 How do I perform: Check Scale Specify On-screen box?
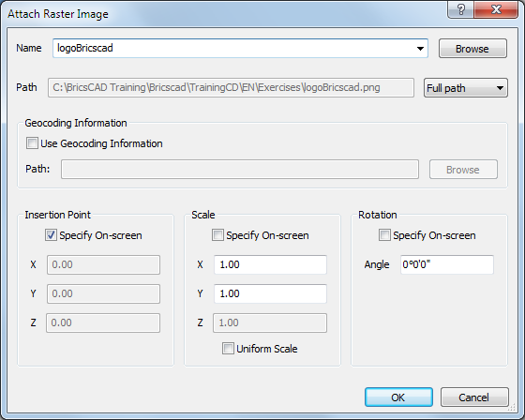tap(217, 235)
